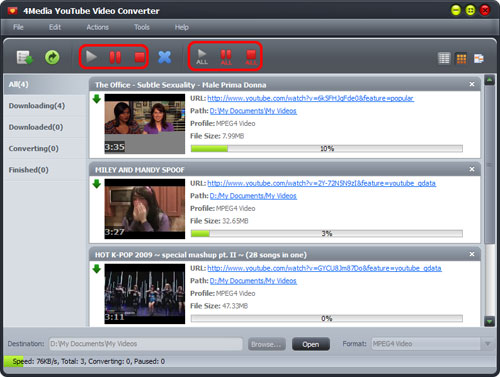Close MILEY AND MANDY SPOOF task with its X

click(472, 169)
